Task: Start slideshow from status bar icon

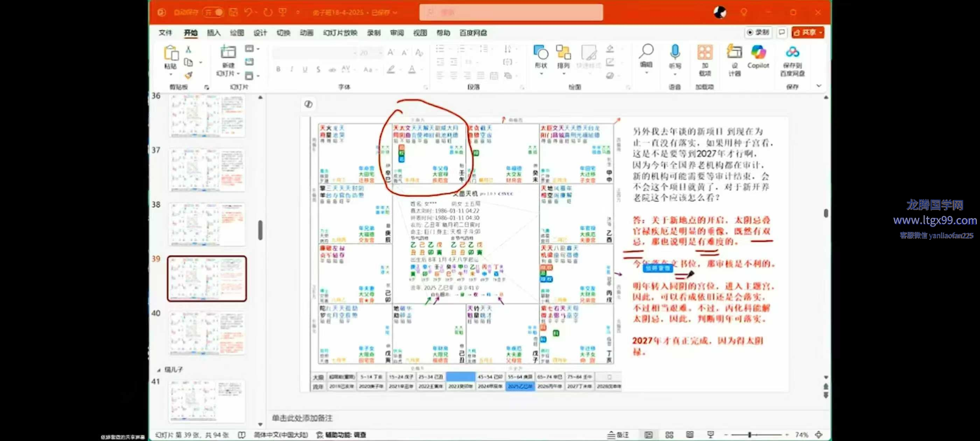Action: coord(710,435)
